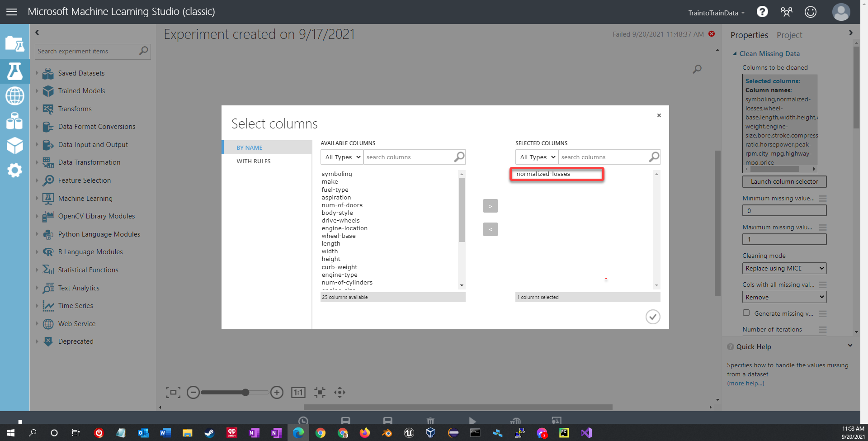Enable the Generate missing value indicator checkbox
The height and width of the screenshot is (441, 868).
[x=746, y=313]
